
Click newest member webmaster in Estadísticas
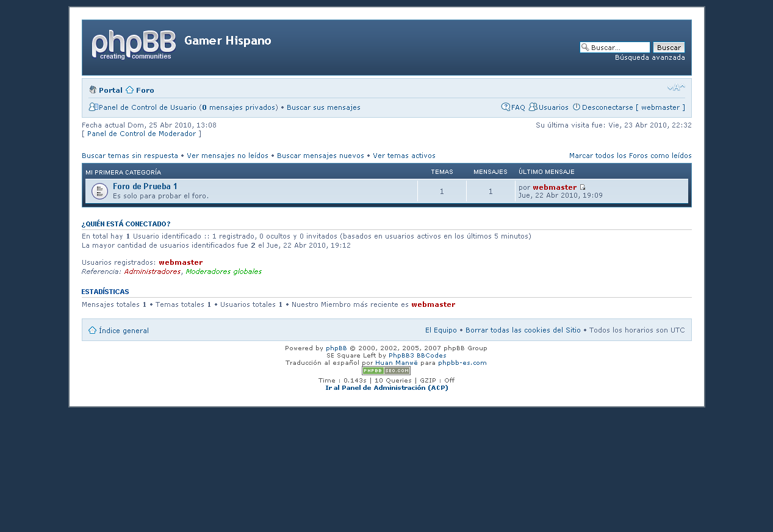(433, 304)
